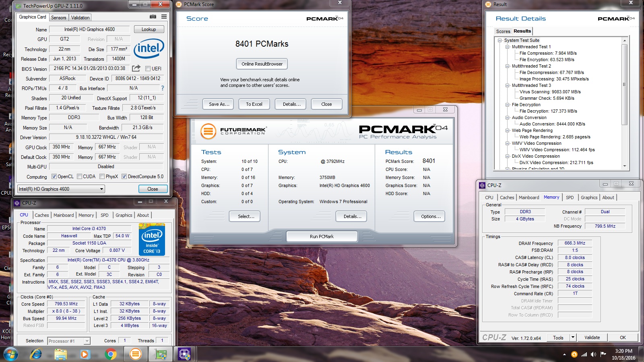Collapse the Web Page Rendering node

(508, 130)
